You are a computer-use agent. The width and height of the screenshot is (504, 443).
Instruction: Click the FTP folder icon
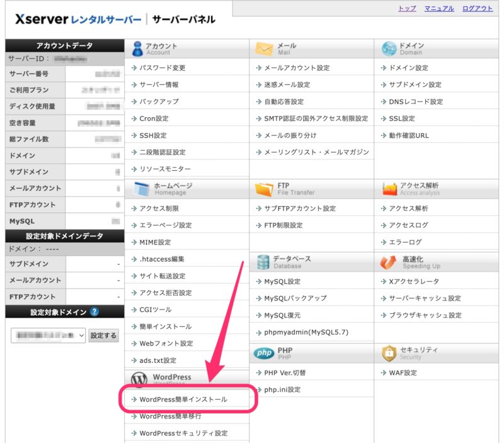tap(264, 189)
